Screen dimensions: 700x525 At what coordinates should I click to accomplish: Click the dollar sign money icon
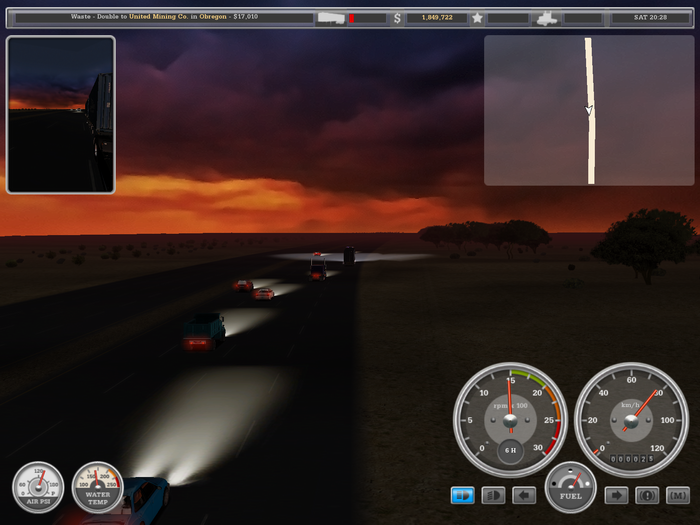tap(397, 18)
